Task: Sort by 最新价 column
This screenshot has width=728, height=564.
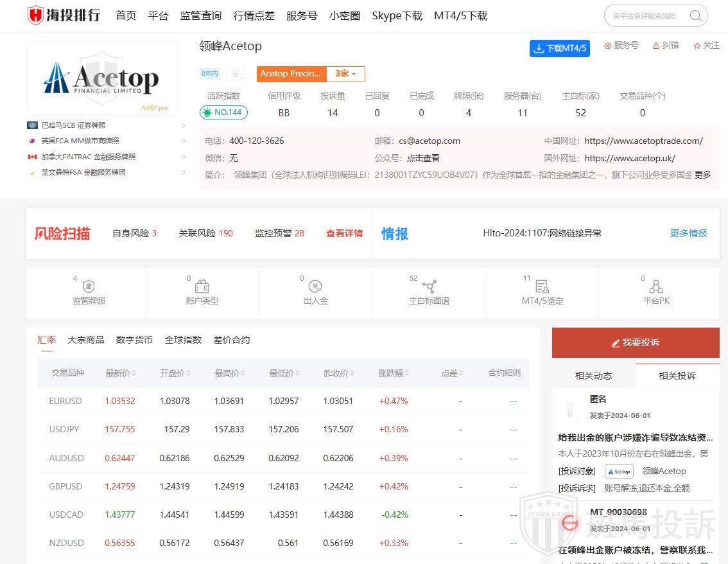Action: [121, 373]
